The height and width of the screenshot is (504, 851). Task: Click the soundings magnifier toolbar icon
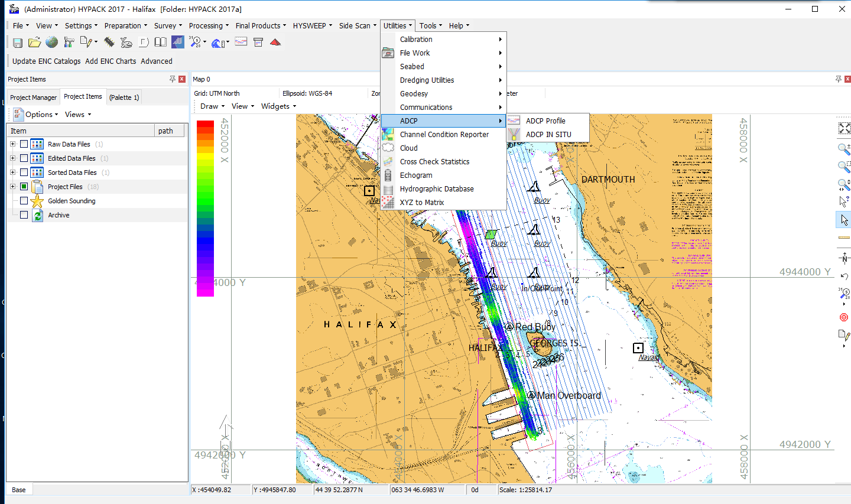(196, 42)
